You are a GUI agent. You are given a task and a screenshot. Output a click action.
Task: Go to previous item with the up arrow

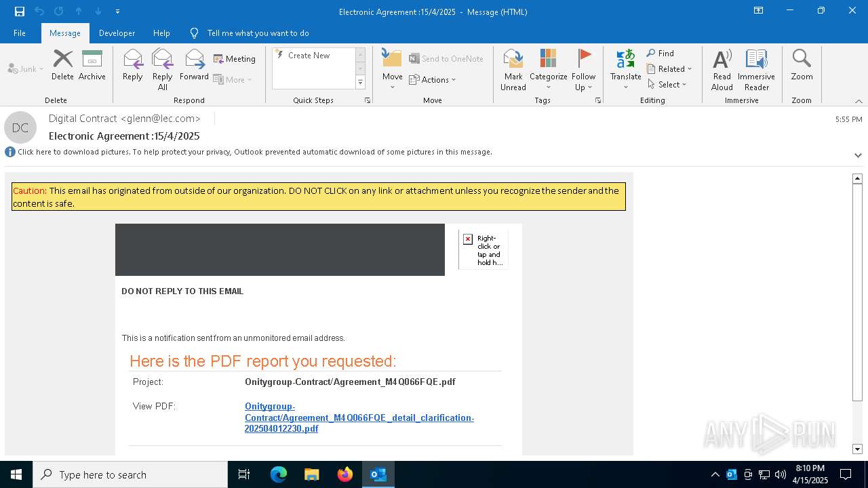(79, 12)
